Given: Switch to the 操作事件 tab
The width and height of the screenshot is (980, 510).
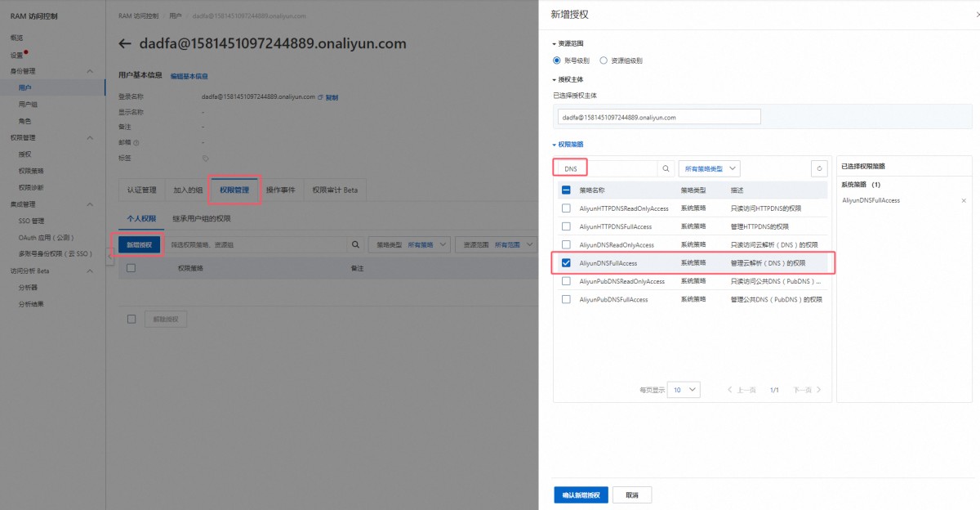Looking at the screenshot, I should coord(281,190).
